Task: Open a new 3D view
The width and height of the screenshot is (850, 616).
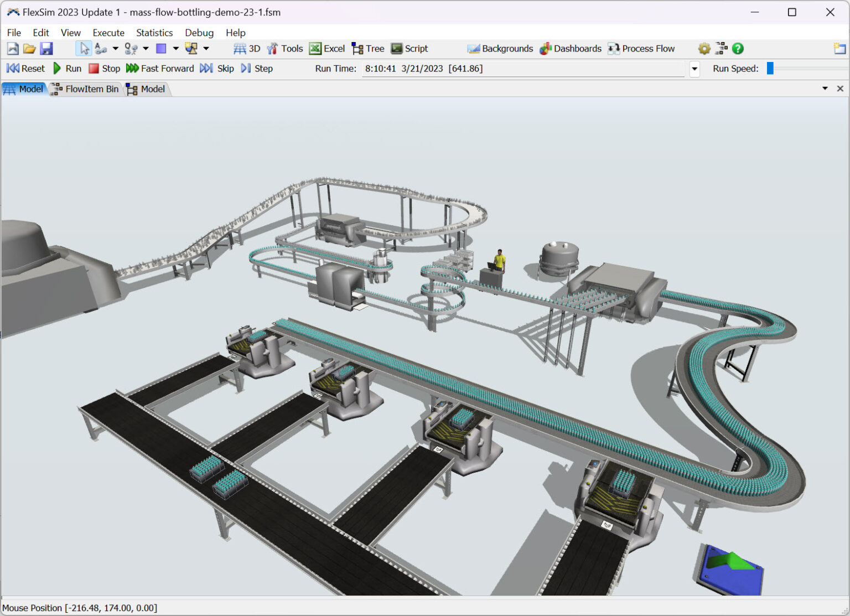Action: pos(246,48)
